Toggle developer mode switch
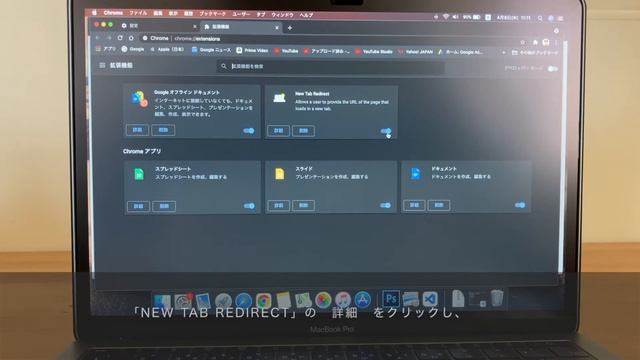This screenshot has height=360, width=640. pos(553,69)
